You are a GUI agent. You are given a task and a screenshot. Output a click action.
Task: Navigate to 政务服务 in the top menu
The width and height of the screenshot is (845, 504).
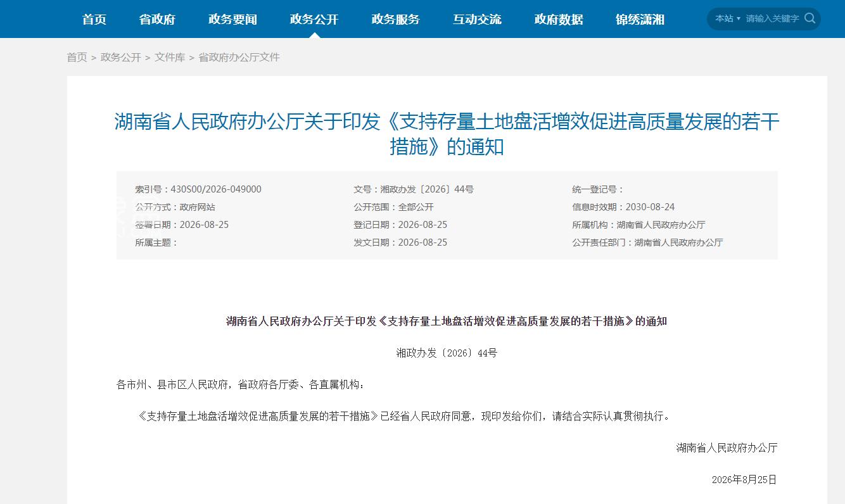coord(396,19)
